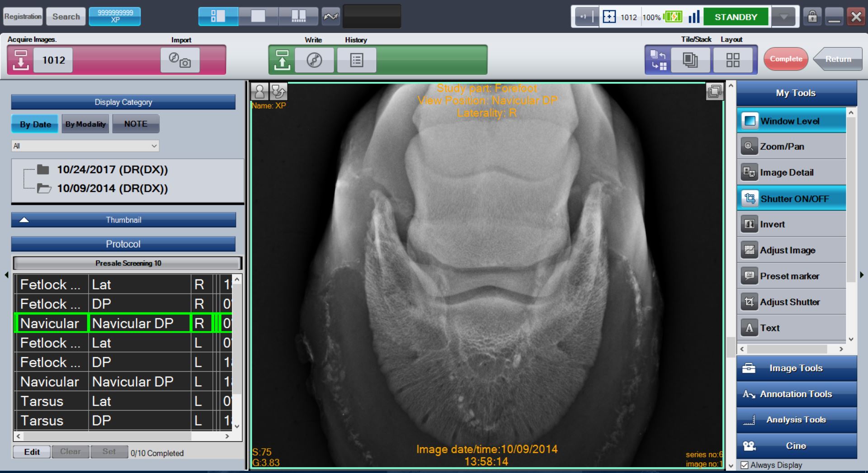This screenshot has width=868, height=473.
Task: Open the NOTE tab
Action: (x=136, y=124)
